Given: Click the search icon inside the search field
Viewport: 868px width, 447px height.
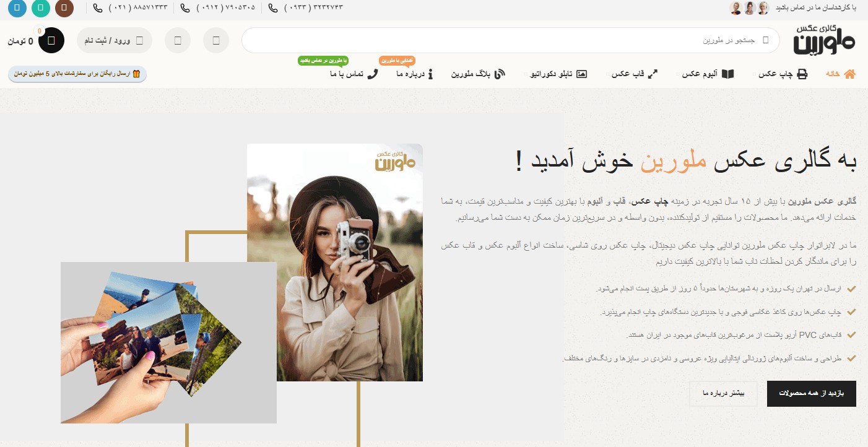Looking at the screenshot, I should (x=766, y=40).
